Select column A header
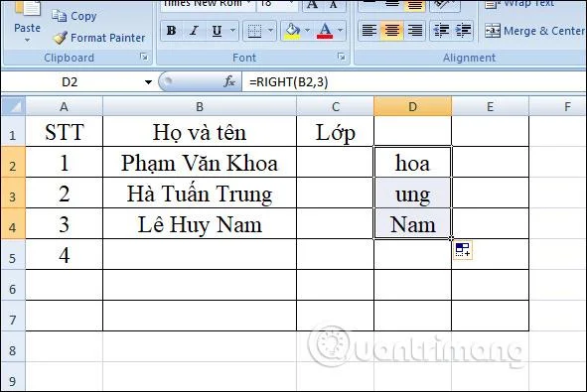Image resolution: width=587 pixels, height=392 pixels. coord(64,106)
